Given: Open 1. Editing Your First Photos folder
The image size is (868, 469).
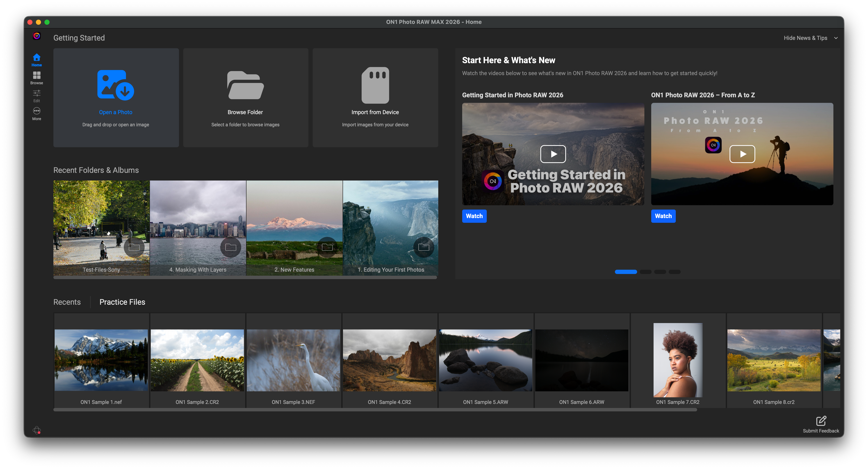Looking at the screenshot, I should click(390, 228).
